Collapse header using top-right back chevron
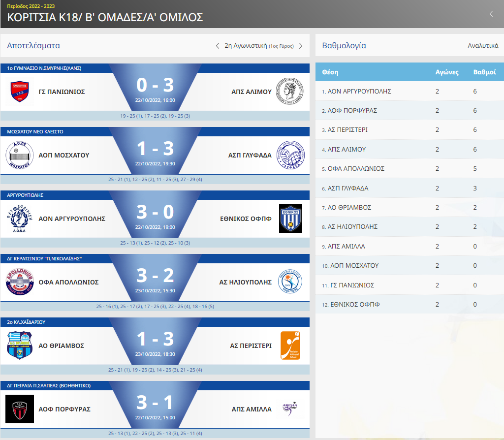Viewport: 504px width, 440px height. [491, 14]
